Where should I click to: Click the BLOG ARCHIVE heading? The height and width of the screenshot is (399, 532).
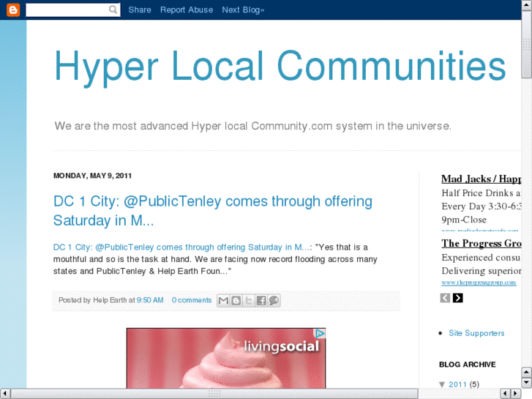(x=467, y=365)
